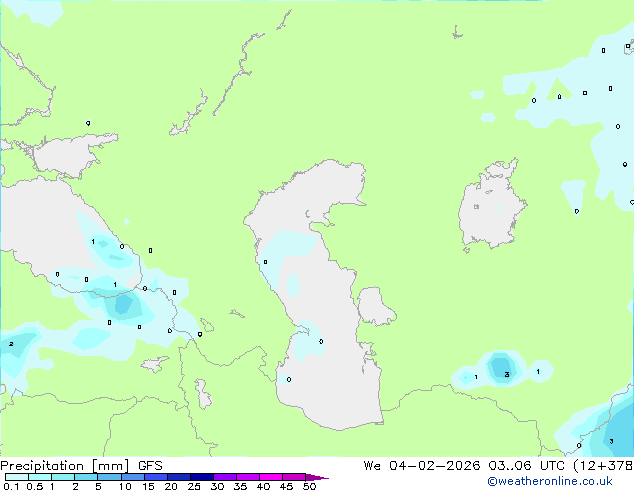Image resolution: width=634 pixels, height=490 pixels.
Task: Click the value 3 in the bottom-right precipitation area
Action: coord(611,441)
